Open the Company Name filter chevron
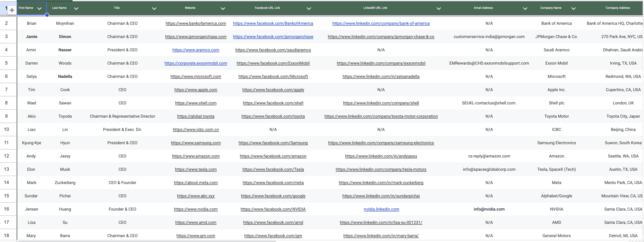644x242 pixels. click(574, 8)
